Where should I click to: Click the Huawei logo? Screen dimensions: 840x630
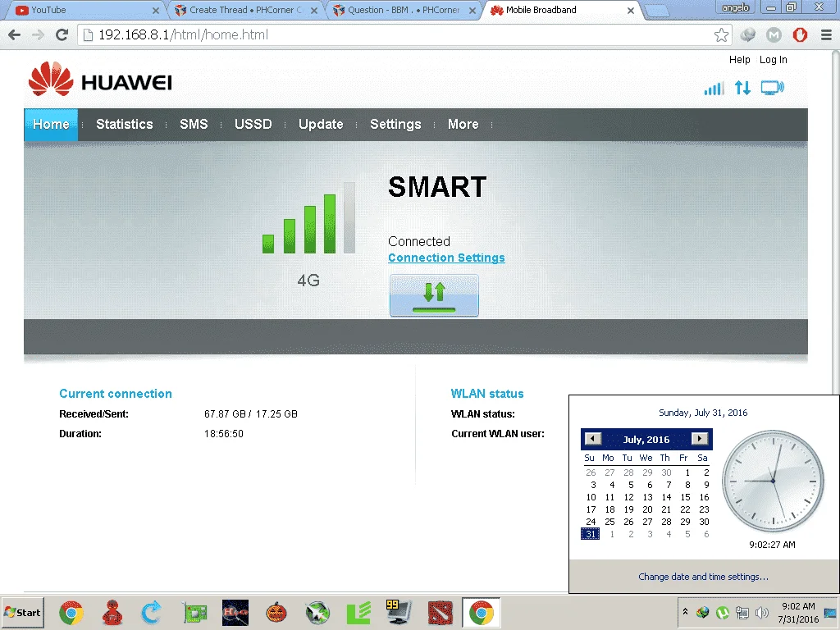pos(100,80)
